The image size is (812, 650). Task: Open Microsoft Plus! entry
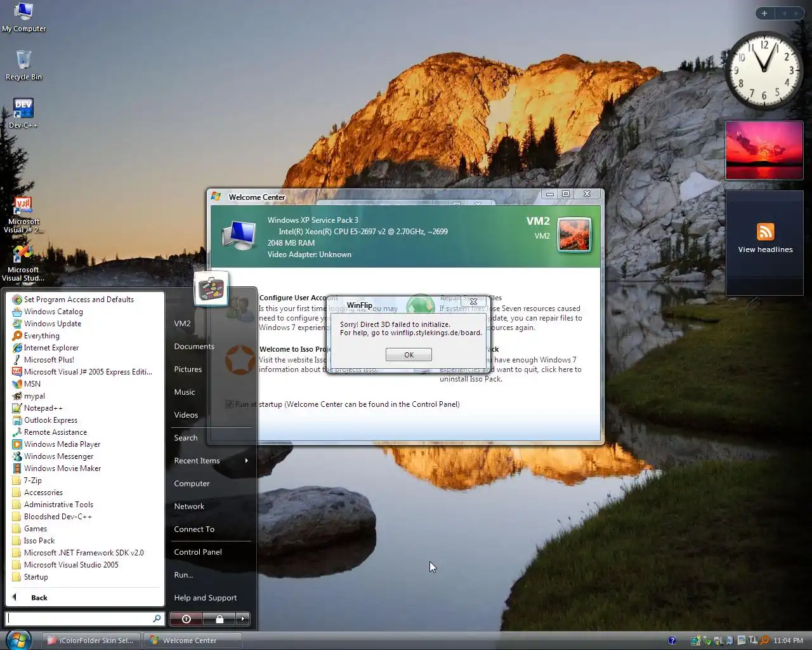click(x=49, y=360)
